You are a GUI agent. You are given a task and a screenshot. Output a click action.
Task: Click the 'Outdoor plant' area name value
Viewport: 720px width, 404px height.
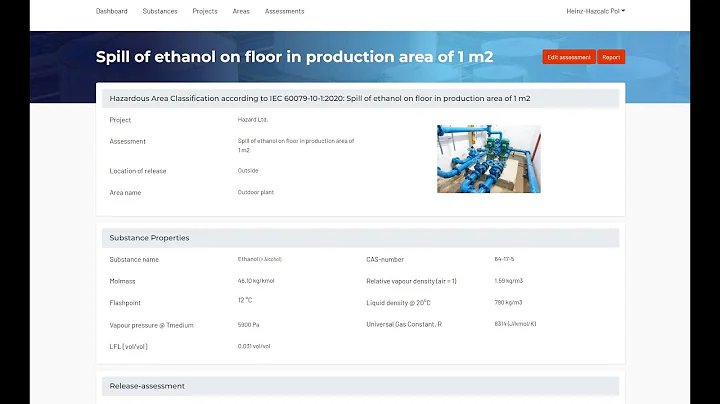(x=256, y=192)
